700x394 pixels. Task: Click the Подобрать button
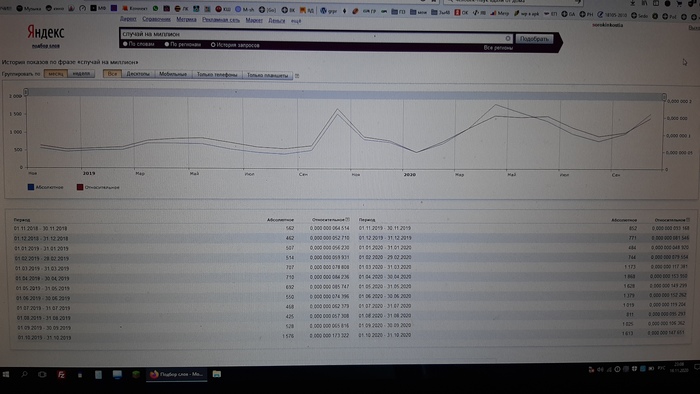click(534, 39)
